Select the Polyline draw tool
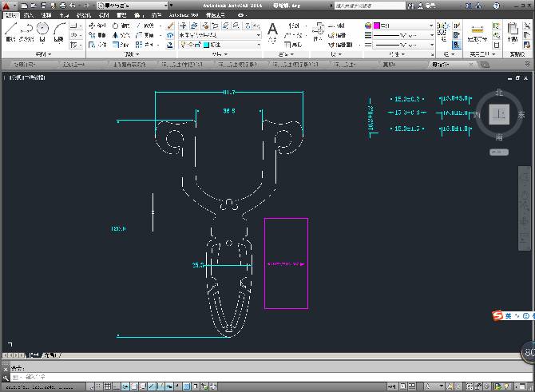 tap(26, 31)
